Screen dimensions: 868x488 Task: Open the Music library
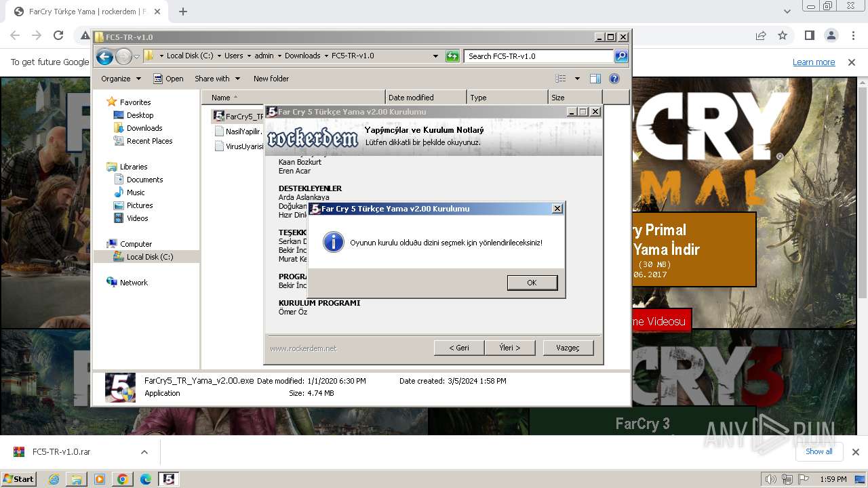pos(136,192)
